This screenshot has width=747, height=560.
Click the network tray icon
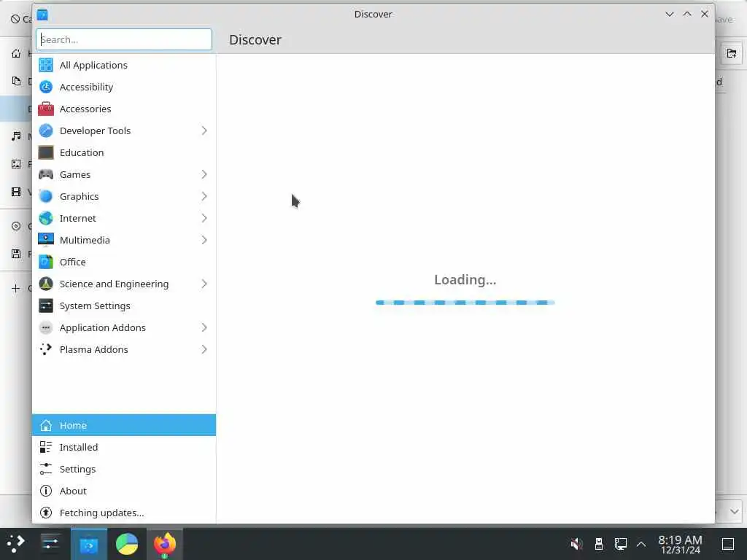coord(621,544)
